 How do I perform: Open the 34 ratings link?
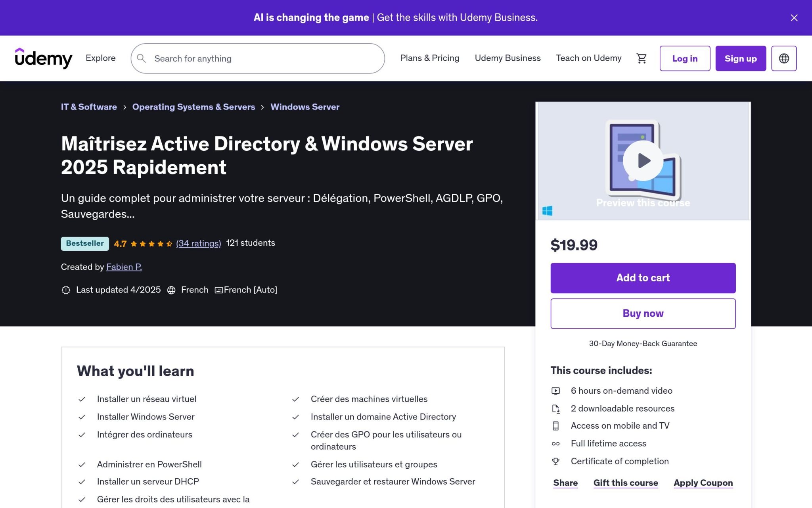point(198,243)
